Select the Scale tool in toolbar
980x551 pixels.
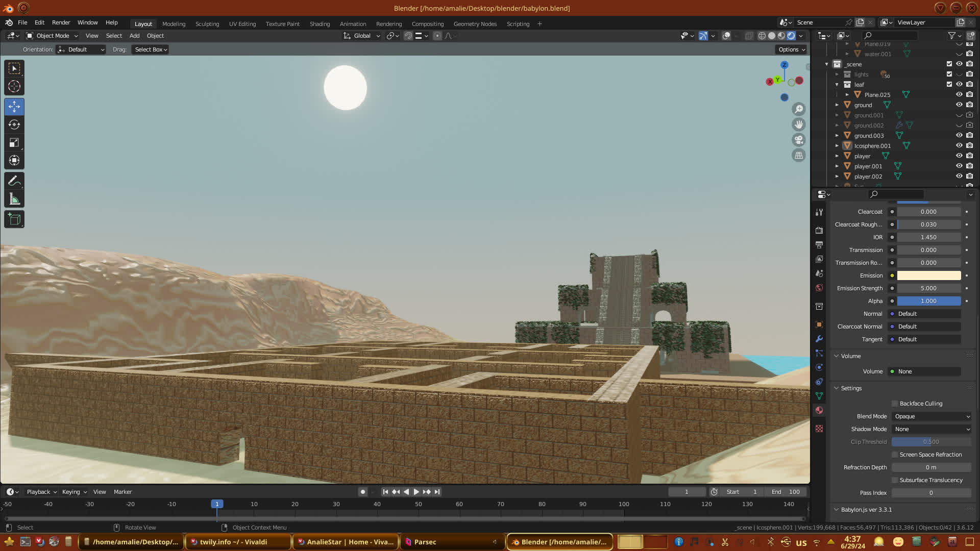(14, 143)
